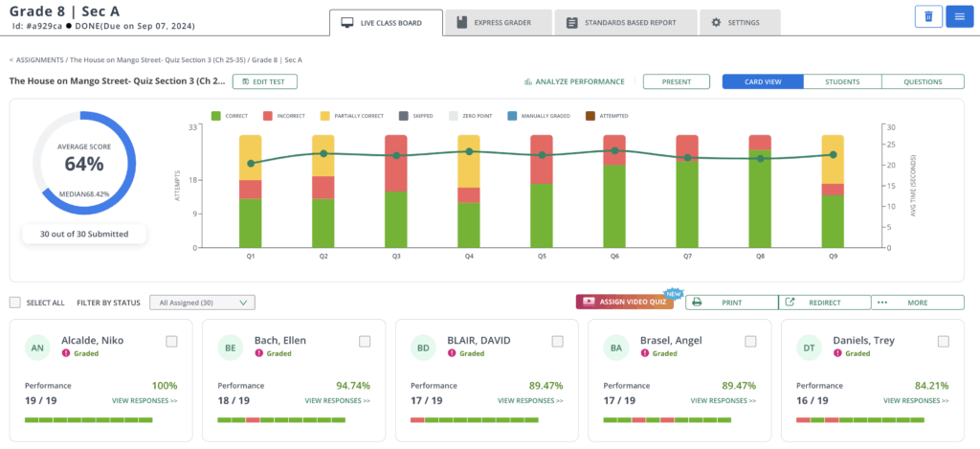Viewport: 980px width, 449px height.
Task: Click the BE avatar for Bach, Ellen
Action: 230,348
